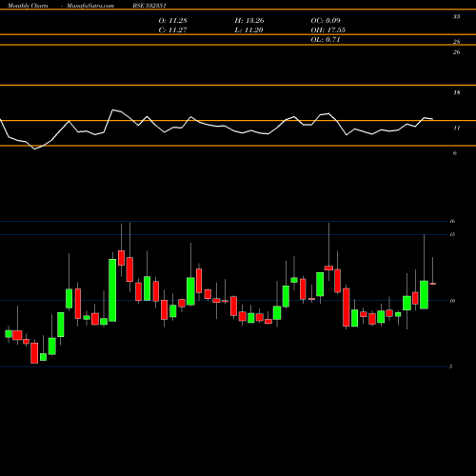Select the 'OH: 17.55' value

[x=327, y=30]
